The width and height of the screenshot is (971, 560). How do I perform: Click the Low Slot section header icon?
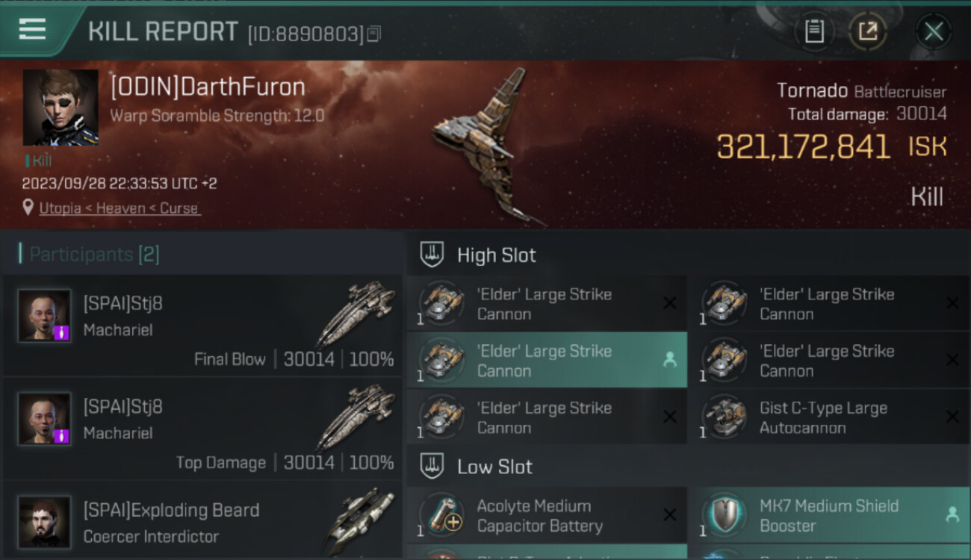click(432, 467)
